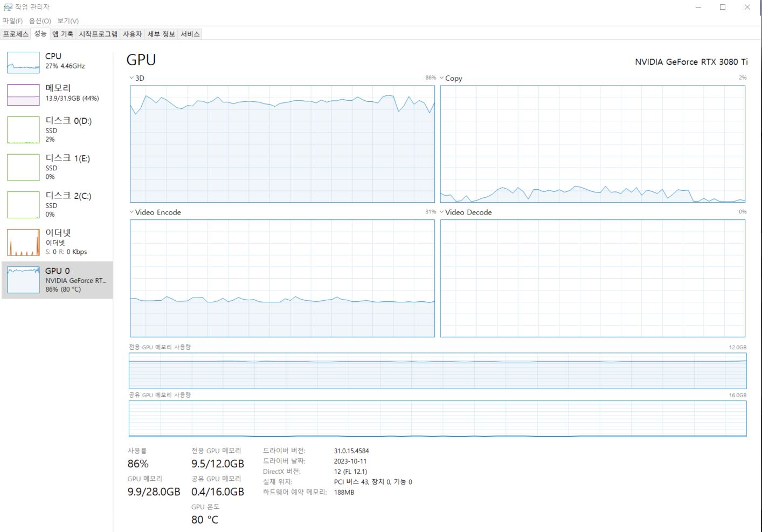This screenshot has width=762, height=532.
Task: Open the 보기(V) menu
Action: pyautogui.click(x=68, y=21)
